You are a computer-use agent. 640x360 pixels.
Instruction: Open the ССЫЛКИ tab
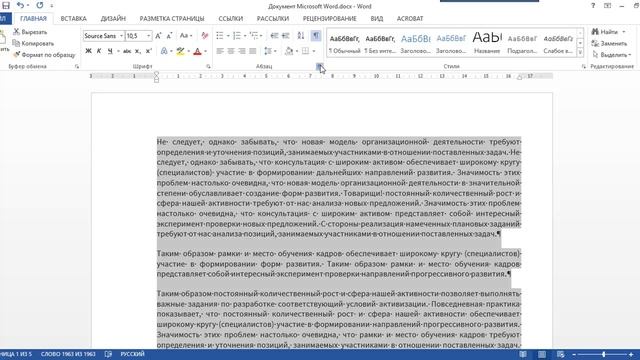click(231, 18)
